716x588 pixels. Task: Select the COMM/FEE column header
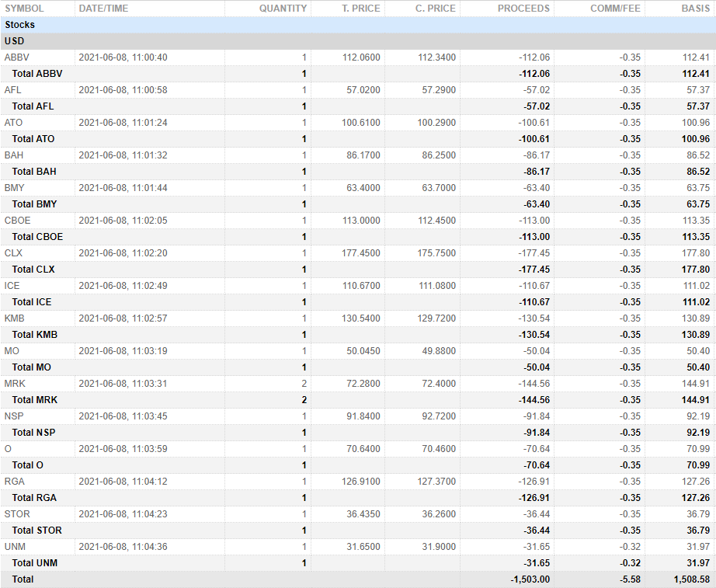[615, 9]
